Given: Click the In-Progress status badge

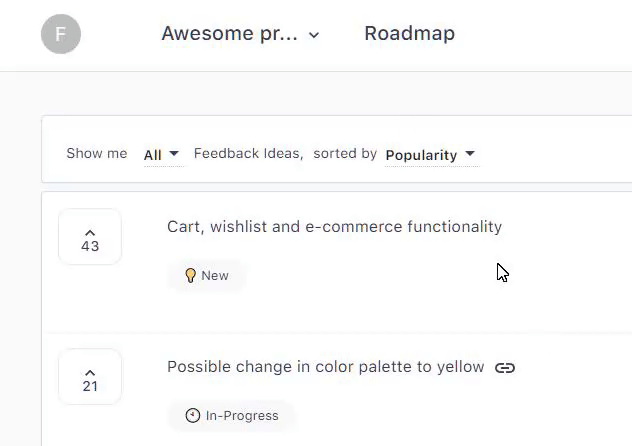Looking at the screenshot, I should (x=231, y=415).
